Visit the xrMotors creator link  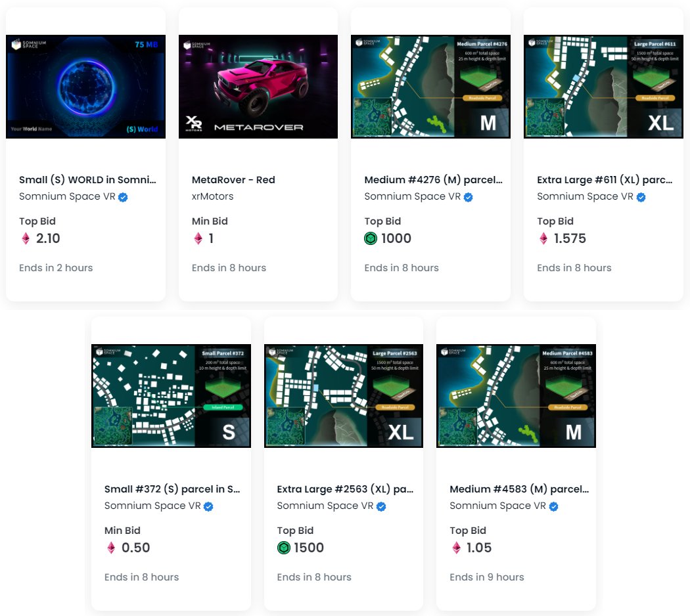pyautogui.click(x=212, y=196)
